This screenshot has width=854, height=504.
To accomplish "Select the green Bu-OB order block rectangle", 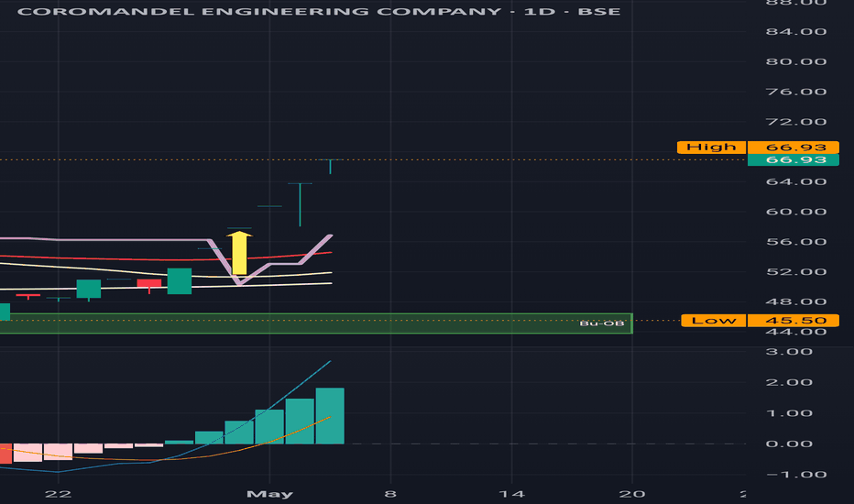I will [x=316, y=323].
